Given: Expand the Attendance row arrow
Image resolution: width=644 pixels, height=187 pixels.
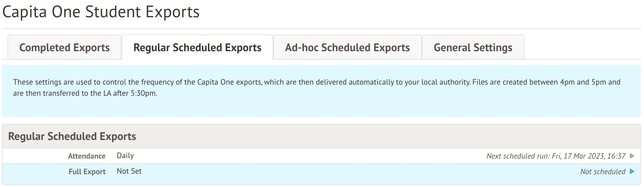Looking at the screenshot, I should tap(632, 156).
